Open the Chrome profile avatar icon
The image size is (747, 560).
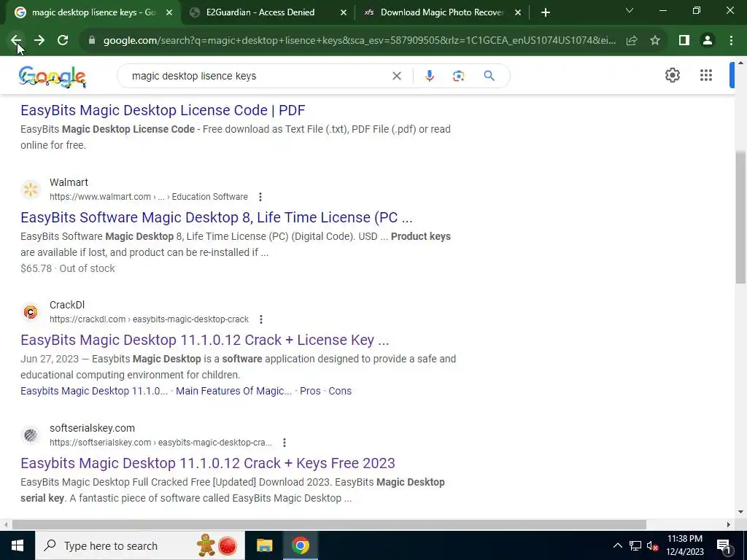coord(708,41)
